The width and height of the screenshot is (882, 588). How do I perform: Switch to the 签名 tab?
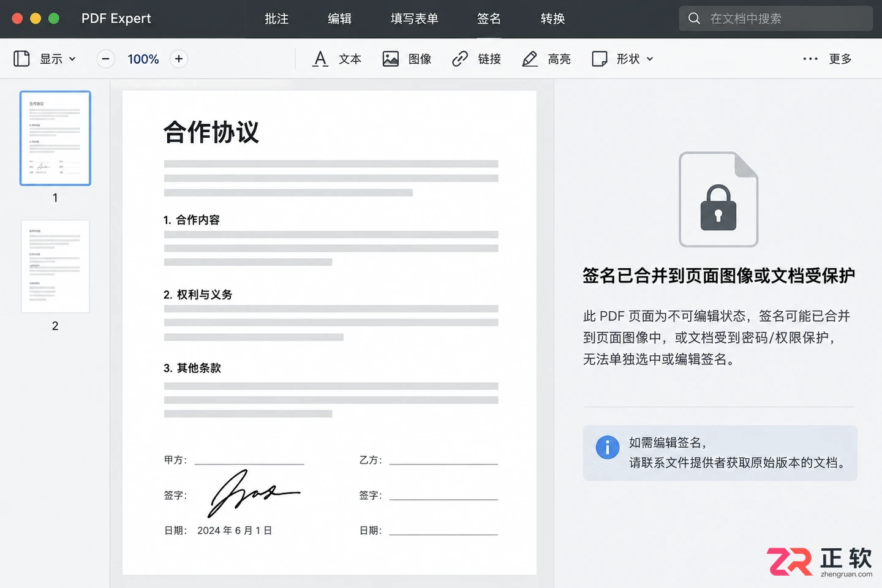click(489, 18)
